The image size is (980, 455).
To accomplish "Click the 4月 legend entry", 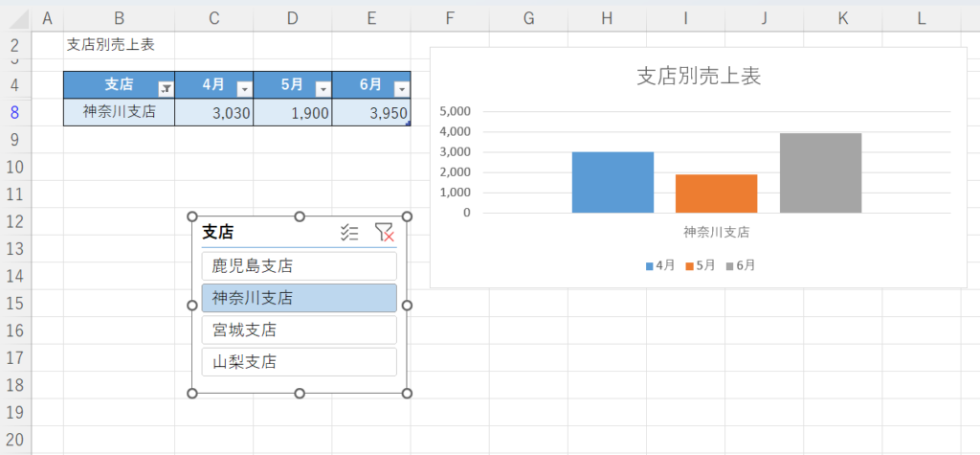I will click(661, 265).
